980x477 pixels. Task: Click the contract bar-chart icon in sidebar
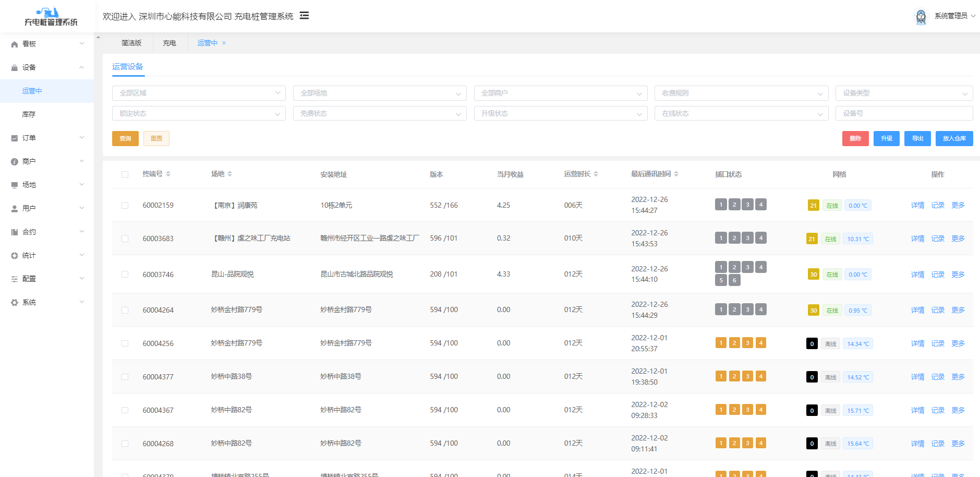[x=15, y=232]
